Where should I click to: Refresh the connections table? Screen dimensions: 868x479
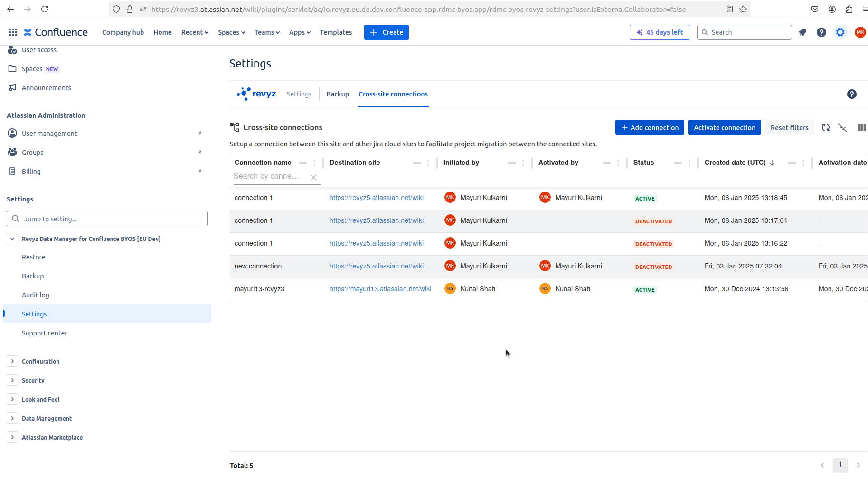826,127
